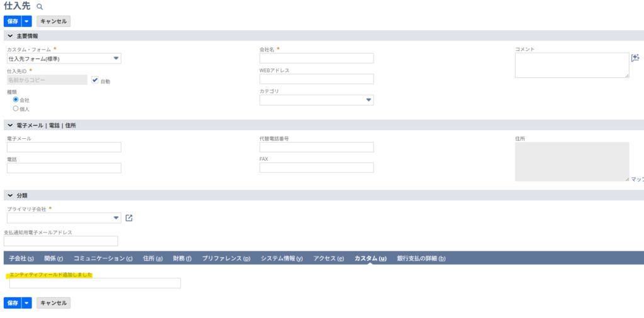Viewport: 644px width, 318px height.
Task: Switch to the 財務 tab
Action: (182, 258)
